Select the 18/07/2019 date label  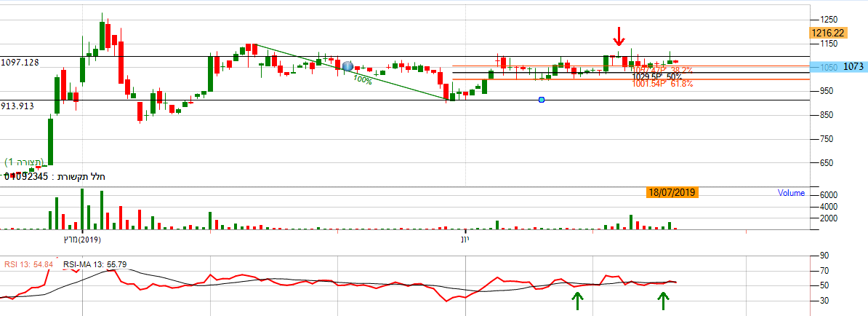click(671, 192)
